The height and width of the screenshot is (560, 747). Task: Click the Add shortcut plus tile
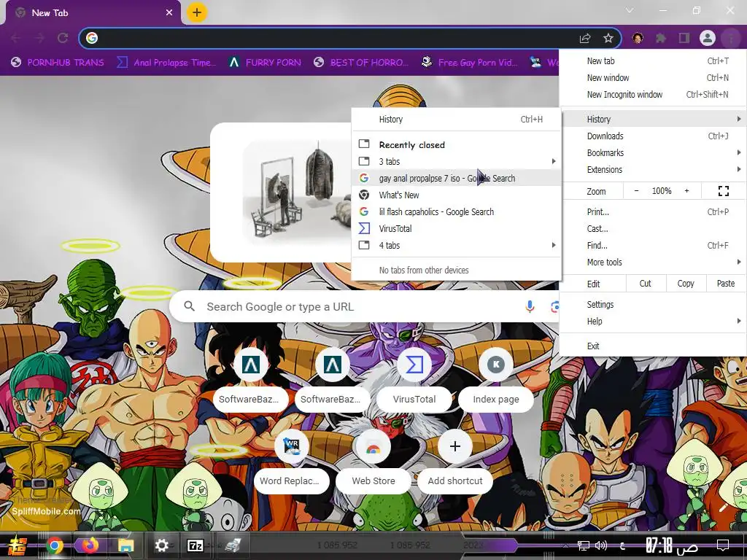(x=455, y=462)
